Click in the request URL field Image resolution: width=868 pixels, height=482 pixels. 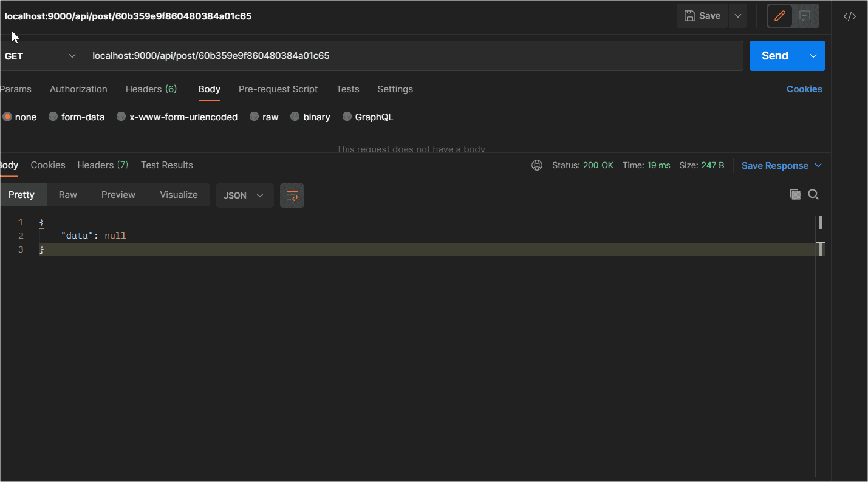pyautogui.click(x=413, y=56)
